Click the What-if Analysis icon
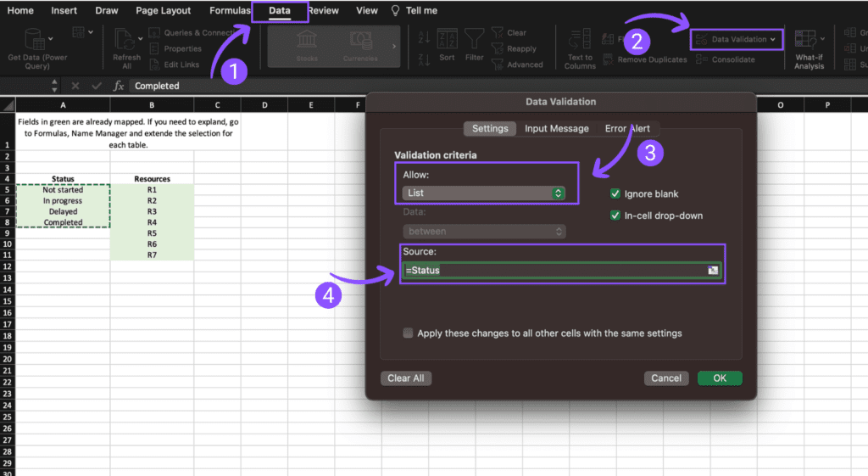This screenshot has width=868, height=476. pyautogui.click(x=809, y=41)
